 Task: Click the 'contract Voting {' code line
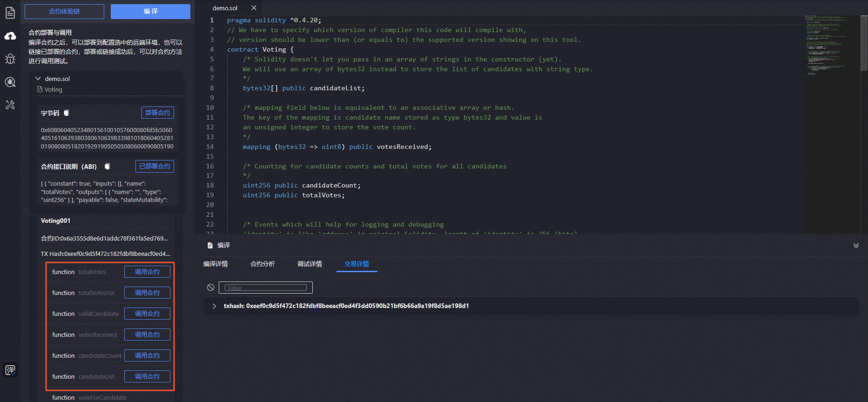pyautogui.click(x=260, y=49)
